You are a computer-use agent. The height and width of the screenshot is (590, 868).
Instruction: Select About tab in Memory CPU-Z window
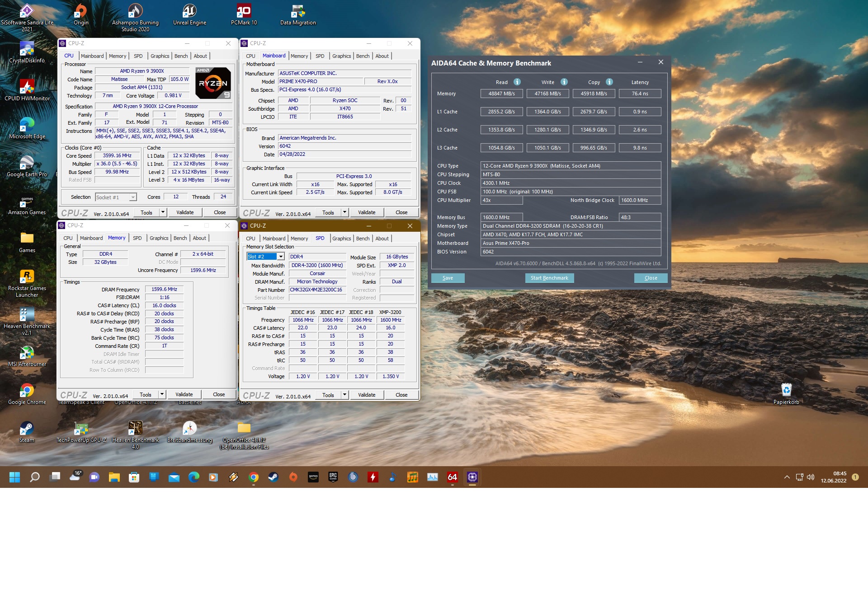199,238
